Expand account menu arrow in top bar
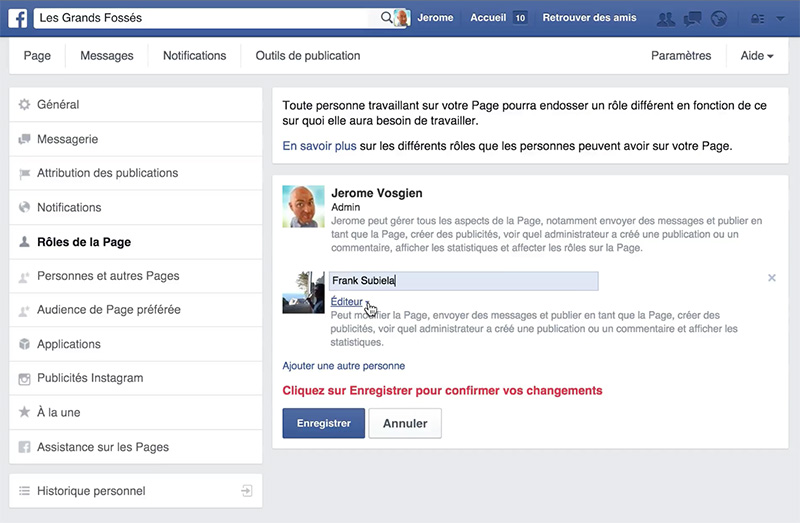This screenshot has height=523, width=800. point(780,19)
